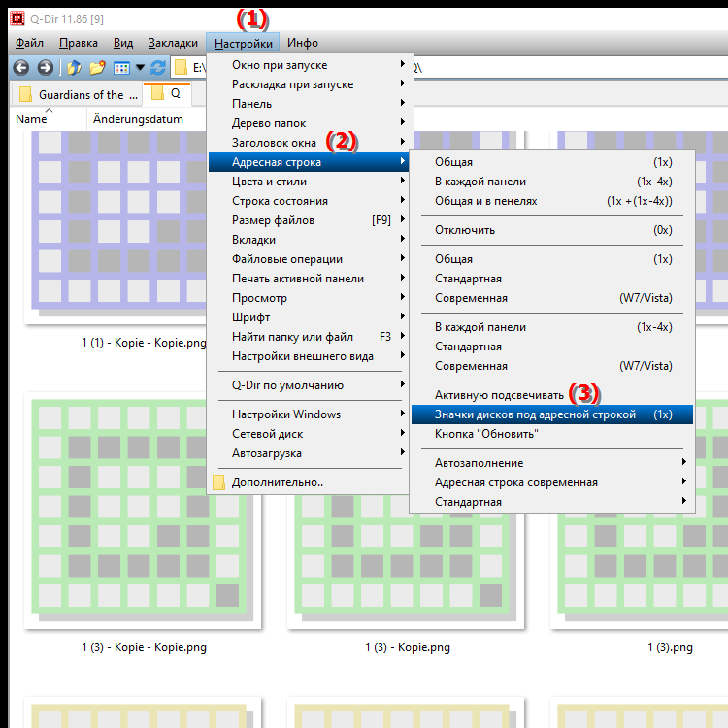Open the Закладки menu
The image size is (728, 728).
coord(173,43)
